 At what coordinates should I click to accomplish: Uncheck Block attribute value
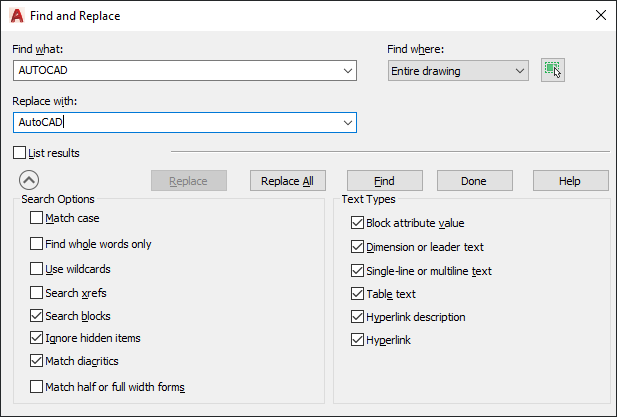pos(358,223)
